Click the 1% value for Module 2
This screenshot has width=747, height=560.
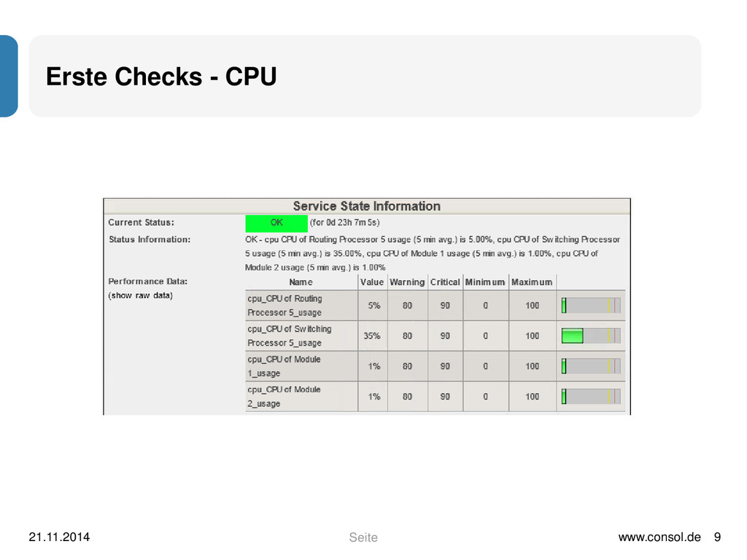[374, 397]
